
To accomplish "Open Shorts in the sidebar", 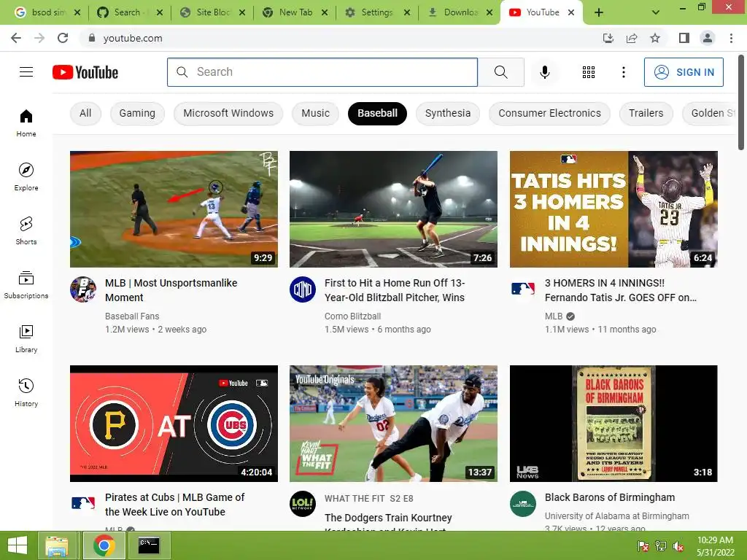I will 26,230.
